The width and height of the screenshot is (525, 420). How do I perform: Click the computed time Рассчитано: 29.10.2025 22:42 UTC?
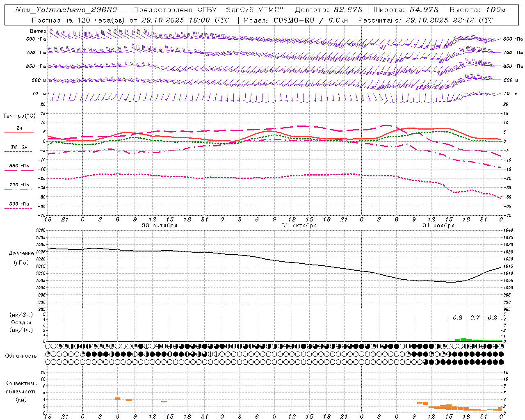click(426, 20)
